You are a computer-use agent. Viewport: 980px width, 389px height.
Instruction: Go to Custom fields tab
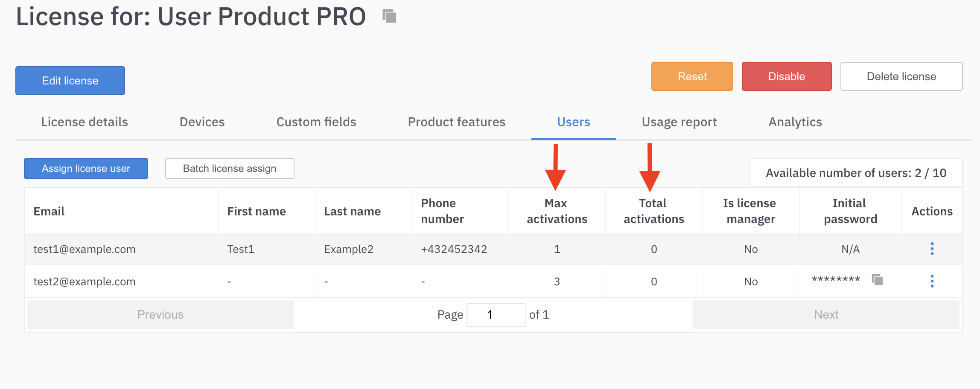point(316,122)
